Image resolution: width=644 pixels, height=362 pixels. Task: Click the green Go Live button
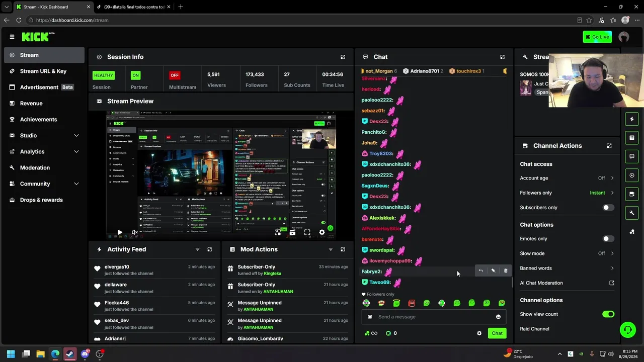point(597,37)
